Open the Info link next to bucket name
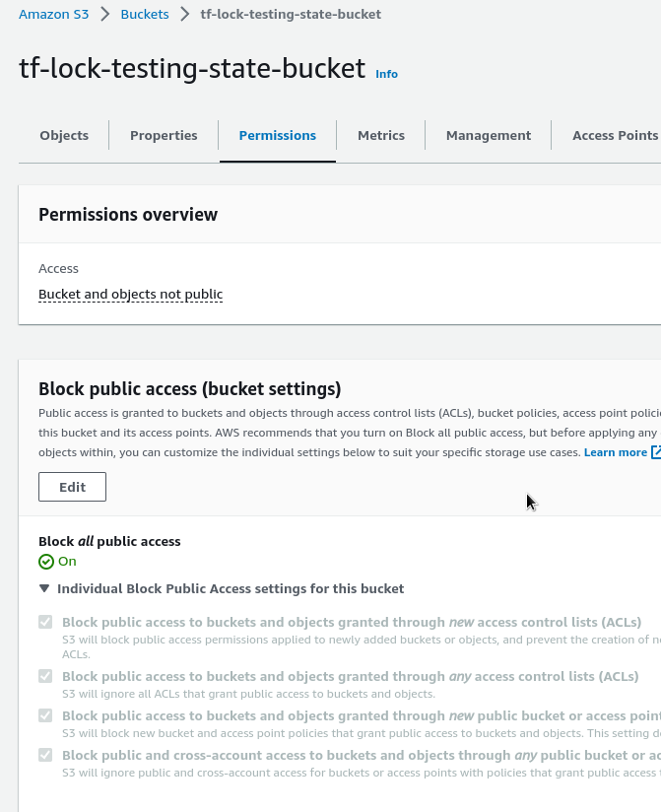The height and width of the screenshot is (812, 661). point(387,74)
